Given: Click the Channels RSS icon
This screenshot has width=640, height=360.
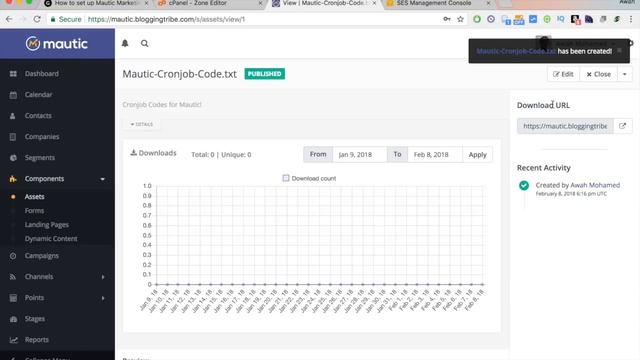Looking at the screenshot, I should pyautogui.click(x=13, y=277).
